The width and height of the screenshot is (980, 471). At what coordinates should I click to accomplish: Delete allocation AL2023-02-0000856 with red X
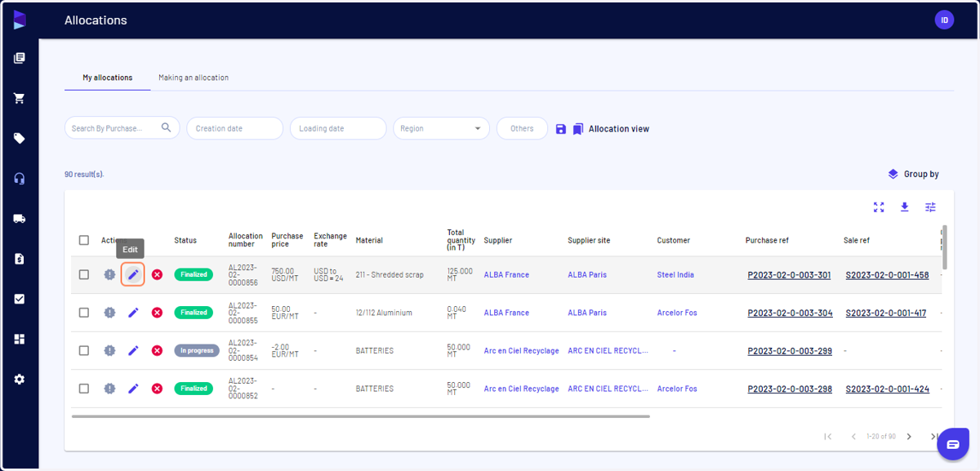tap(157, 275)
